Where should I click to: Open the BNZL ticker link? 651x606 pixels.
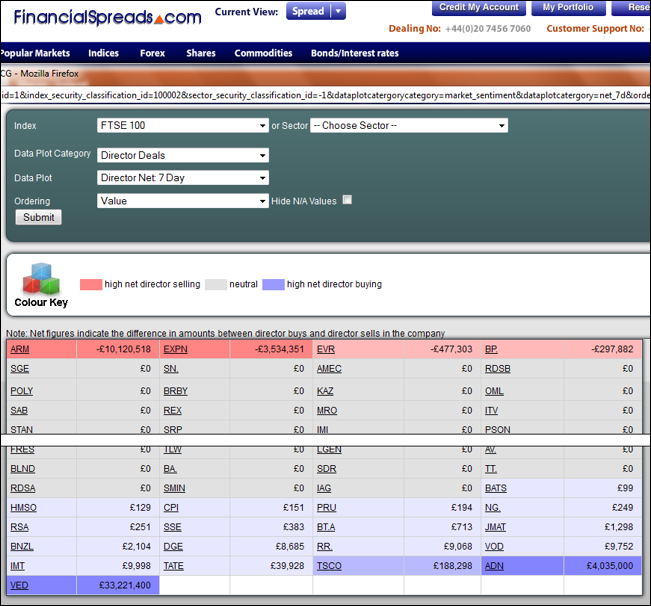coord(22,546)
